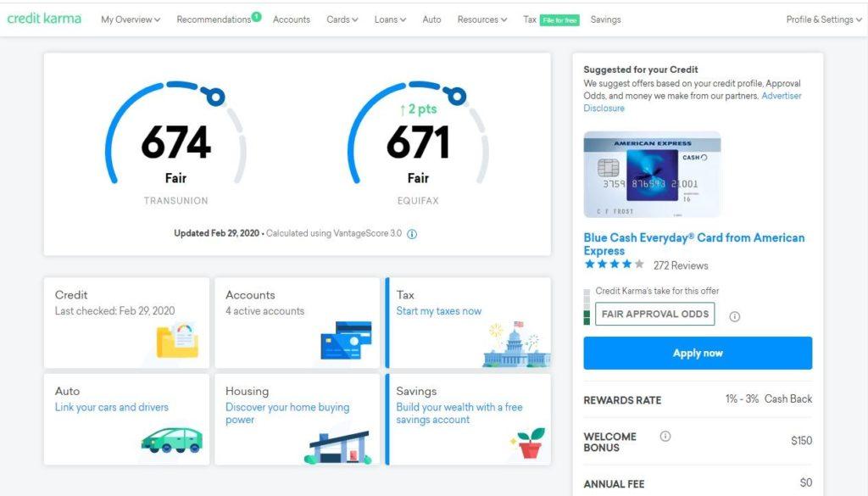Click the Fair Approval Odds box
The height and width of the screenshot is (496, 868).
point(655,314)
